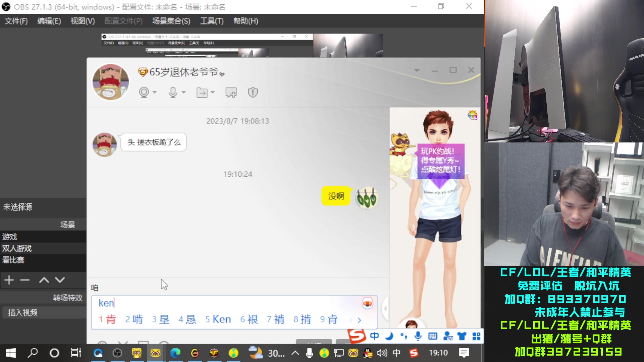The width and height of the screenshot is (644, 362).
Task: Show next page of IME candidates
Action: click(360, 320)
